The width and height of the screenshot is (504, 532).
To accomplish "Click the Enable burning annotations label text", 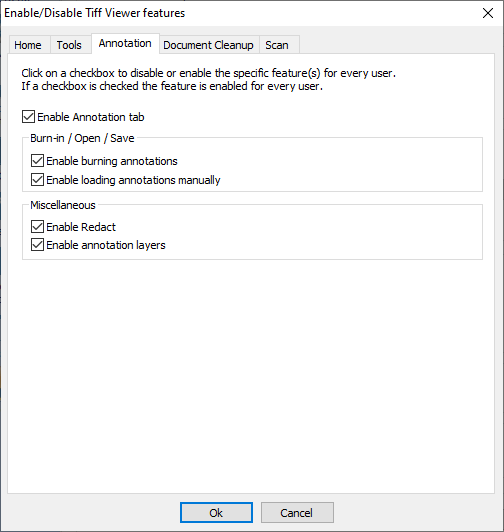I will click(x=112, y=161).
